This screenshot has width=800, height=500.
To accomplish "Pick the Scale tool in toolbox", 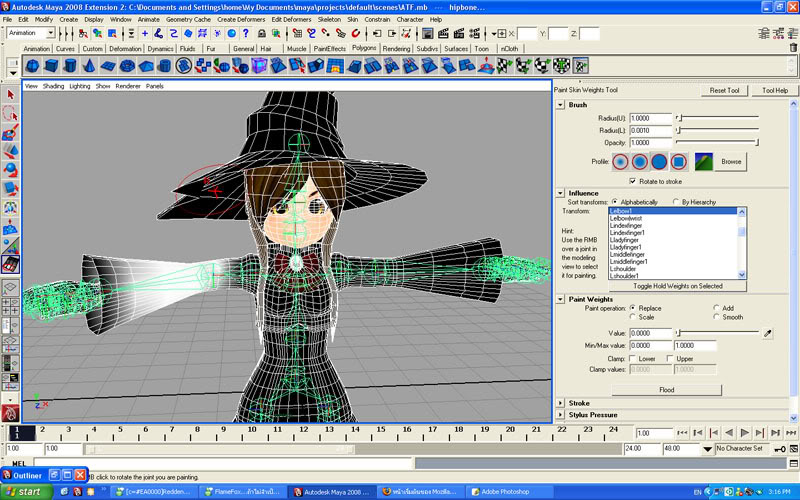I will click(10, 189).
